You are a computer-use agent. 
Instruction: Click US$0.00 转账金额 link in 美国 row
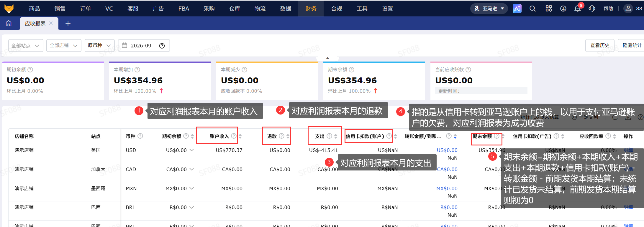(x=447, y=150)
